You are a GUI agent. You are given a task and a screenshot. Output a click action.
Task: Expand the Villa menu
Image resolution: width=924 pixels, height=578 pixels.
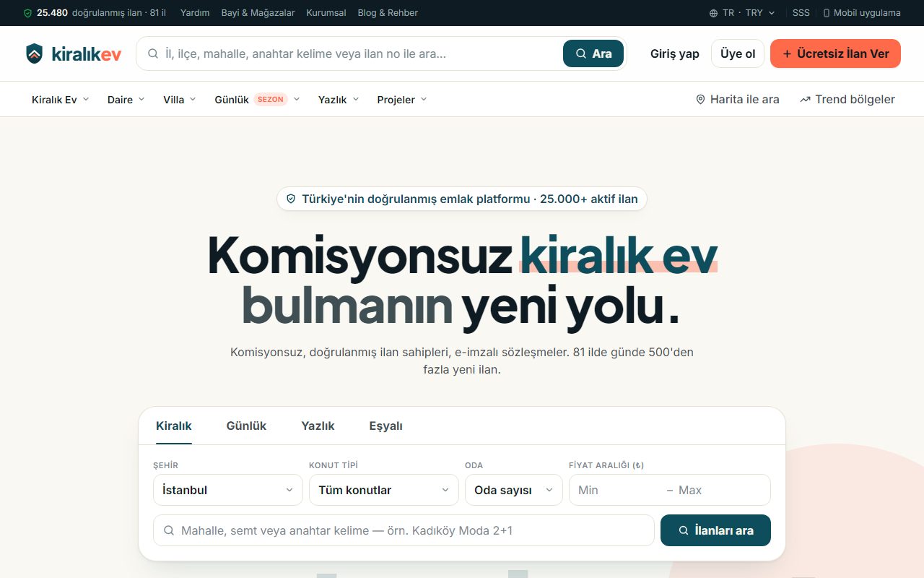[180, 100]
